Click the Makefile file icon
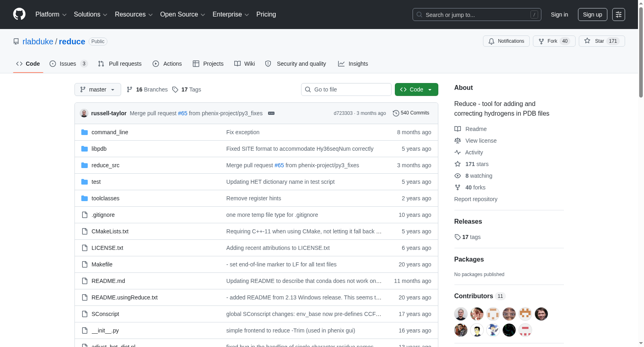Viewport: 644px width, 347px height. coord(85,264)
